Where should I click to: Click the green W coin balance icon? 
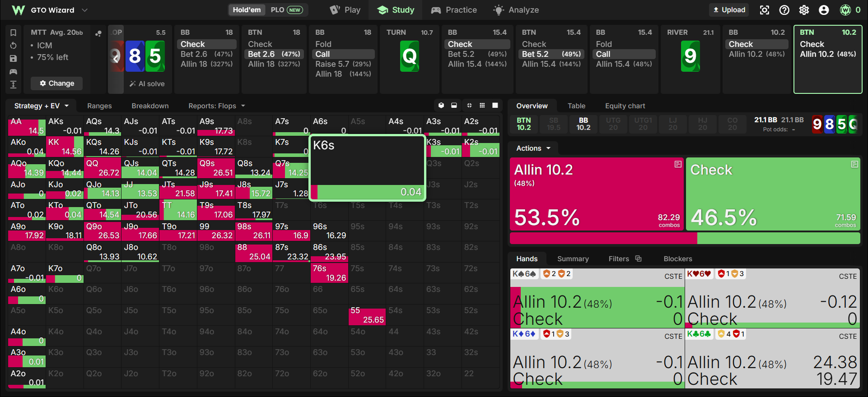click(x=845, y=10)
